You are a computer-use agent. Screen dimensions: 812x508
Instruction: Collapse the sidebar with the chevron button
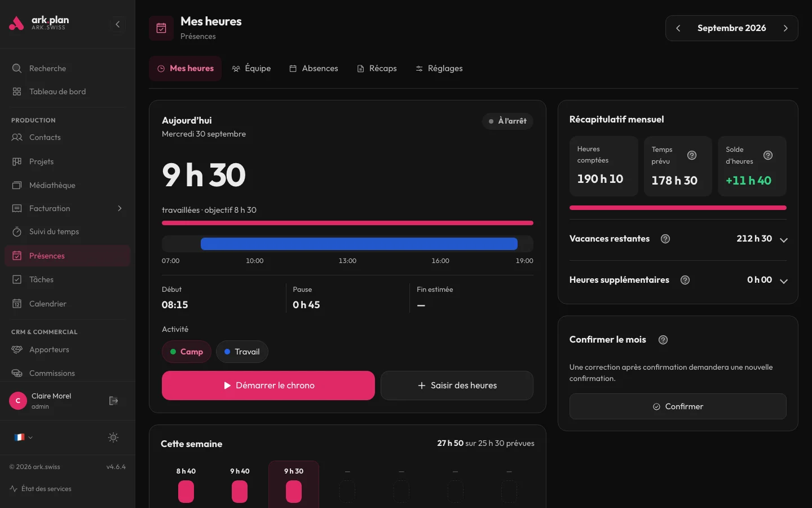pyautogui.click(x=117, y=24)
